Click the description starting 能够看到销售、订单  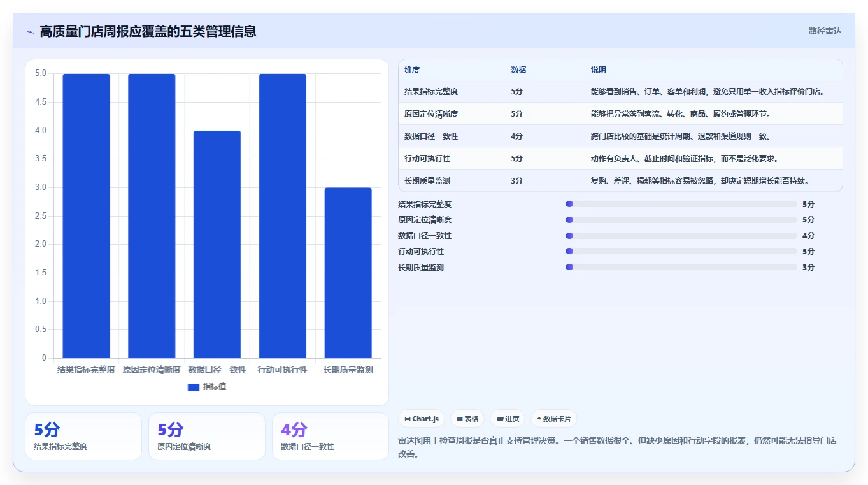tap(708, 92)
